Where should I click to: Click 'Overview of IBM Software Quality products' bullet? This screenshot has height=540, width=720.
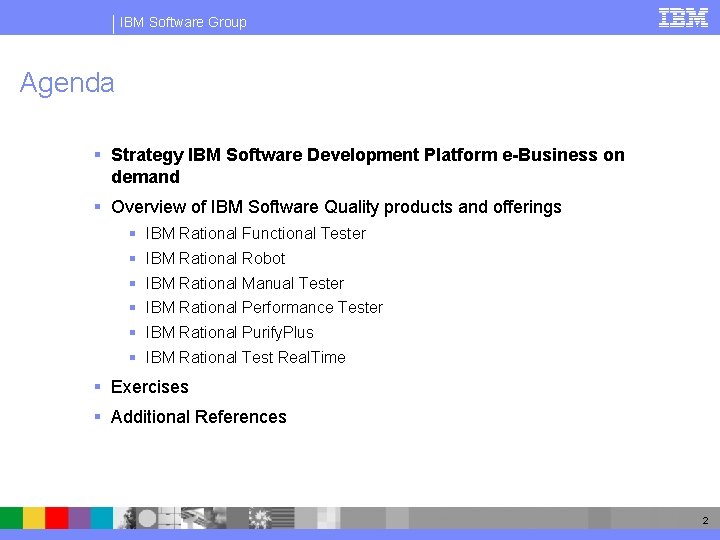coord(336,207)
